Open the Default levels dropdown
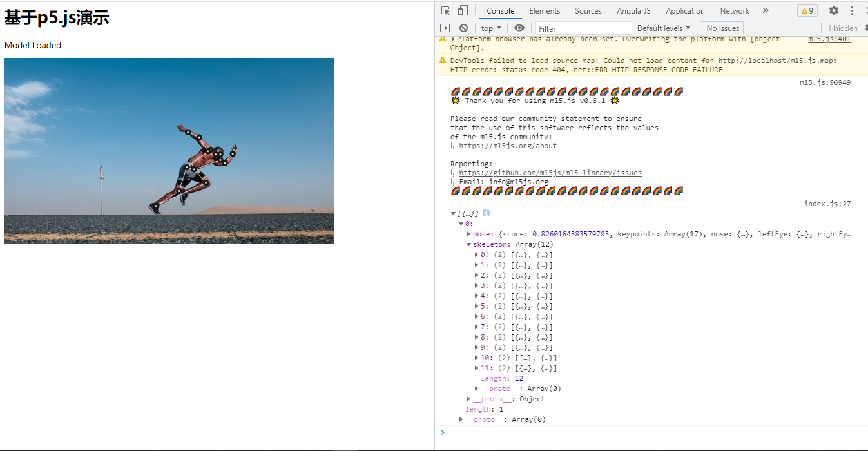868x451 pixels. pos(663,28)
